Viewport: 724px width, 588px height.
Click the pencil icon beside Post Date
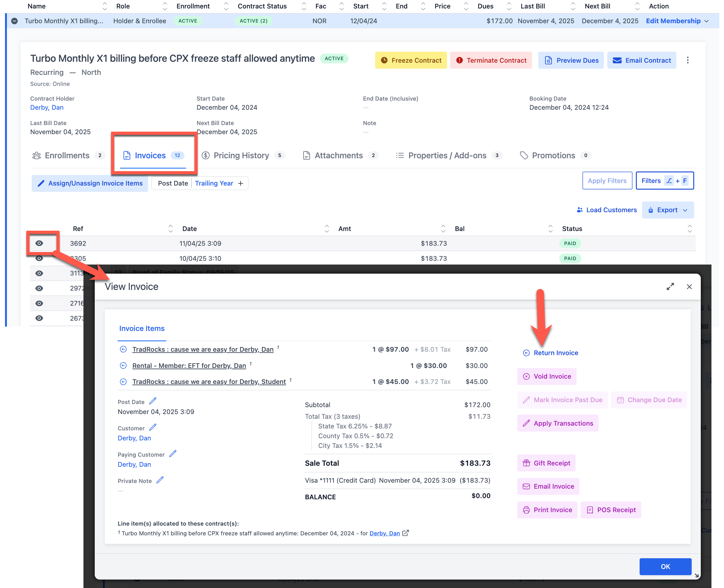[x=153, y=402]
